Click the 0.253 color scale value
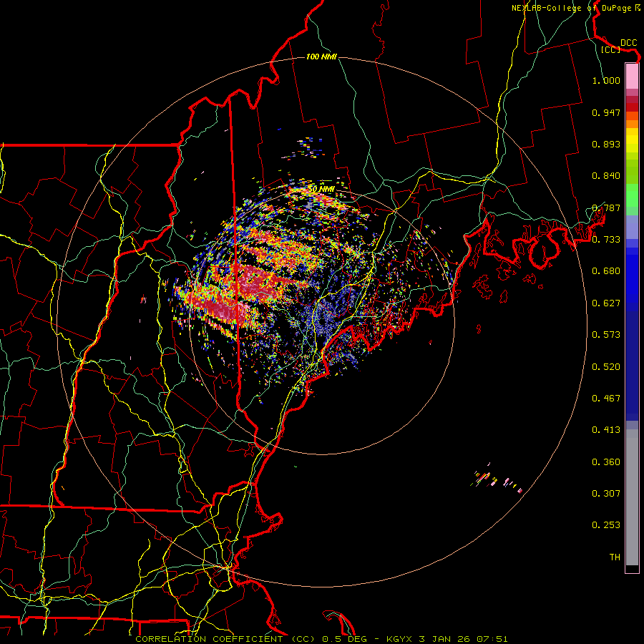This screenshot has height=644, width=644. click(x=606, y=525)
